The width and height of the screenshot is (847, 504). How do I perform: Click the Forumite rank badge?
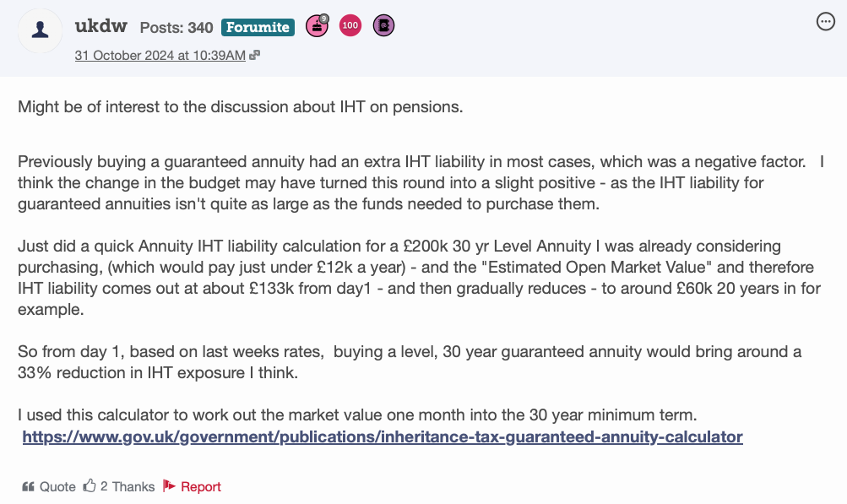(x=258, y=27)
